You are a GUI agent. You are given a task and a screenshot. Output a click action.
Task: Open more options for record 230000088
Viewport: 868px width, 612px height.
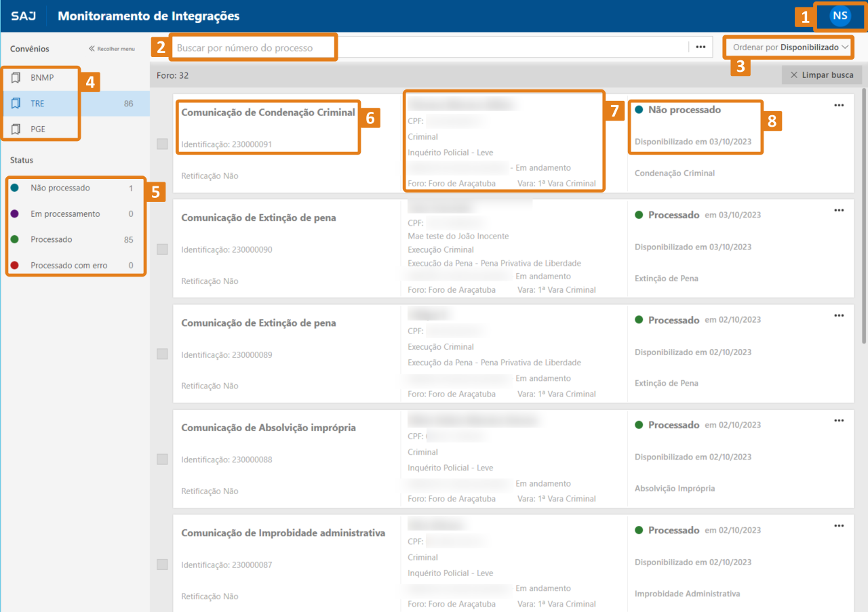click(839, 420)
